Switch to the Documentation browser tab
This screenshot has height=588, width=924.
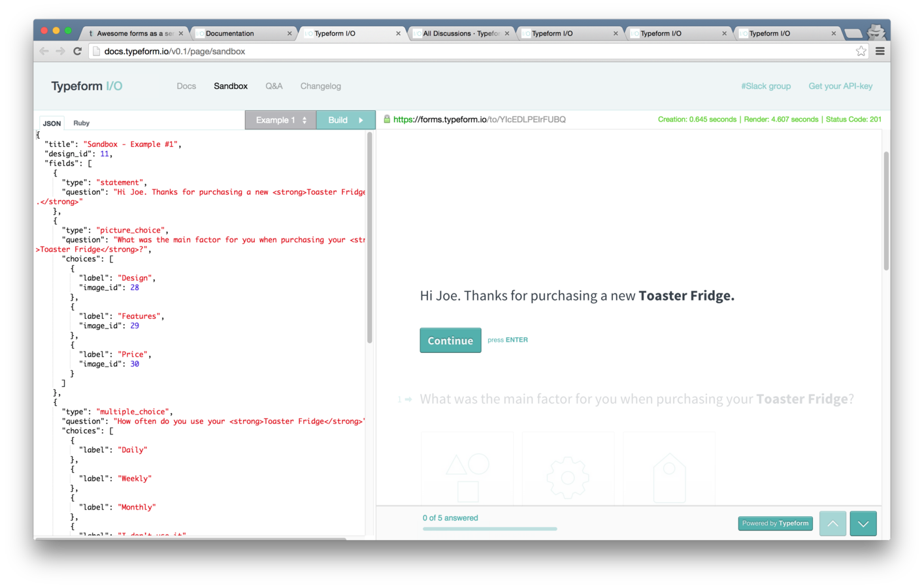point(244,33)
